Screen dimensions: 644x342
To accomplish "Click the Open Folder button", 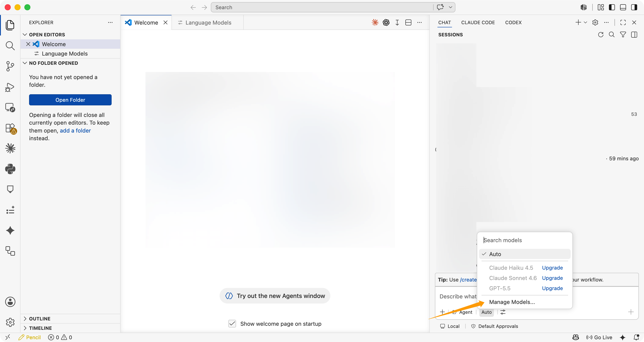I will tap(70, 100).
